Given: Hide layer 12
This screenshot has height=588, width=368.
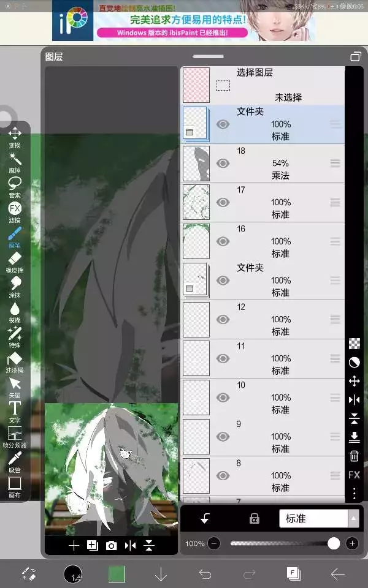Looking at the screenshot, I should coord(223,320).
